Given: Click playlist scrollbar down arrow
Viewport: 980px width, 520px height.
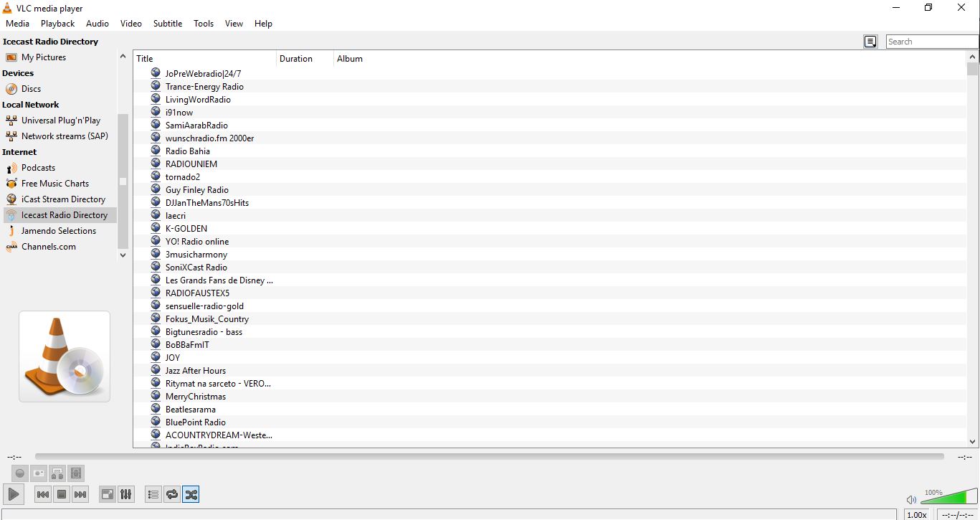Looking at the screenshot, I should [973, 442].
